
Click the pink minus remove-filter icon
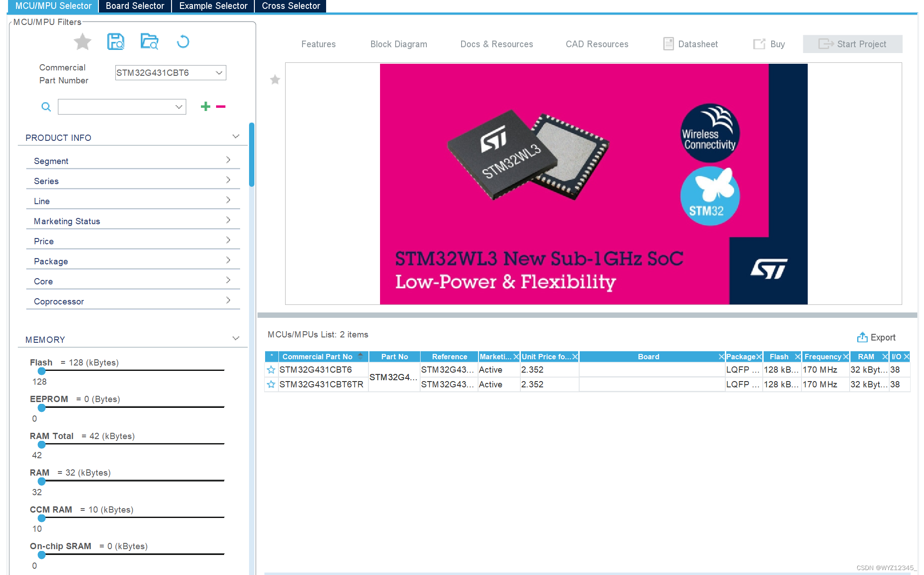pyautogui.click(x=221, y=107)
